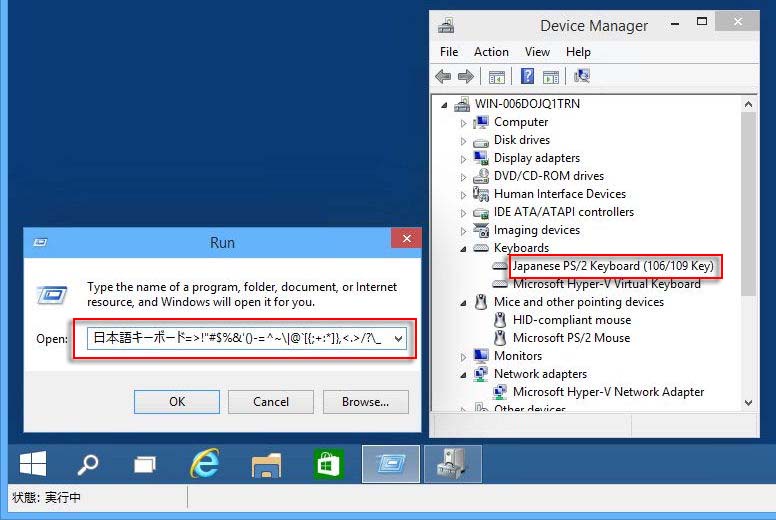Click OK in the Run dialog
This screenshot has height=520, width=776.
point(177,402)
